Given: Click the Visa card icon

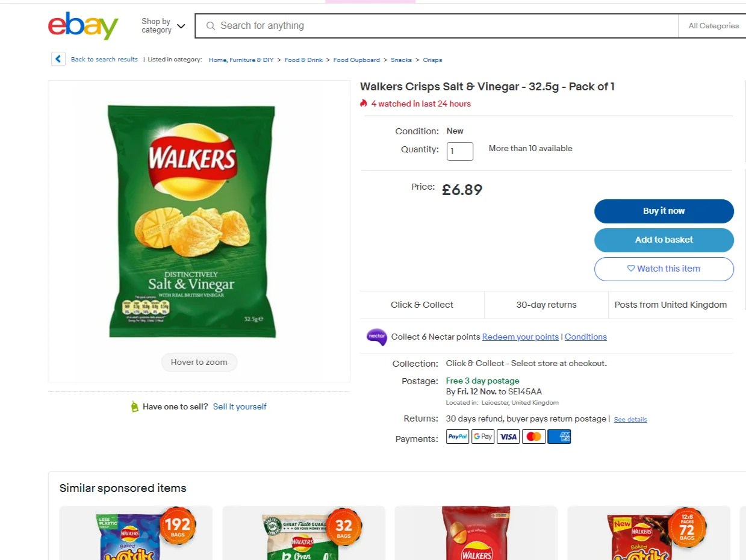Looking at the screenshot, I should [x=508, y=437].
